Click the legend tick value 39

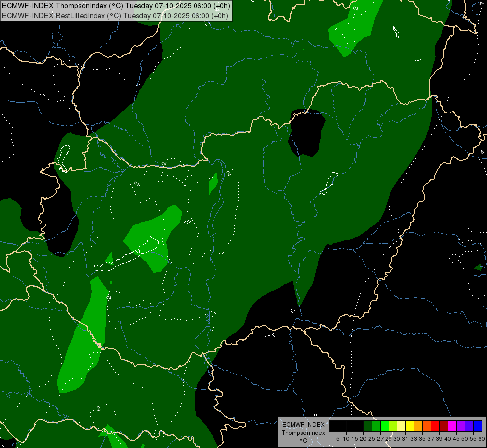pos(439,439)
